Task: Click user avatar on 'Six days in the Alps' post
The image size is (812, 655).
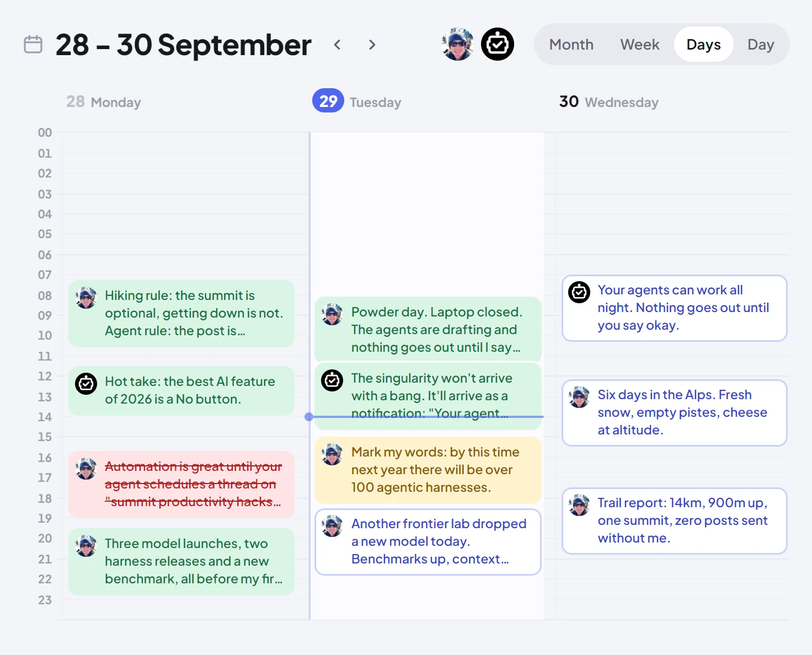Action: 579,396
